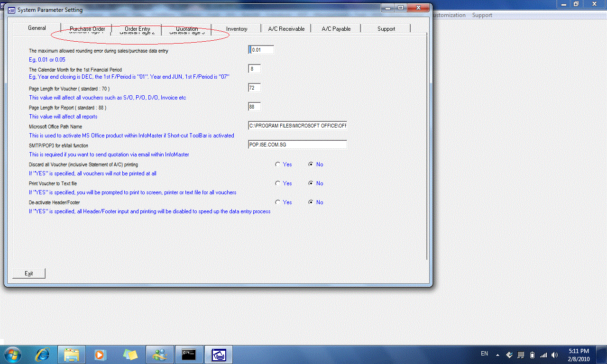The width and height of the screenshot is (607, 364).
Task: Launch Windows Media Player on the taskbar
Action: 101,354
